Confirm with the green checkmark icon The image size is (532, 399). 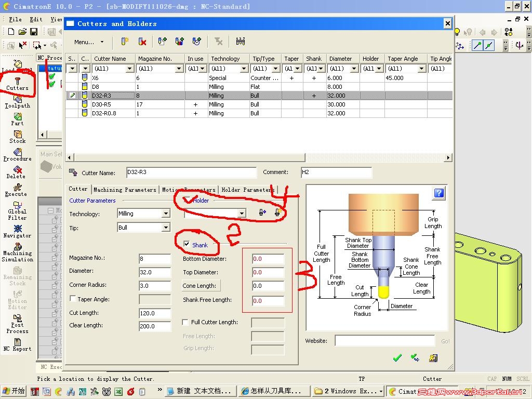click(x=397, y=357)
